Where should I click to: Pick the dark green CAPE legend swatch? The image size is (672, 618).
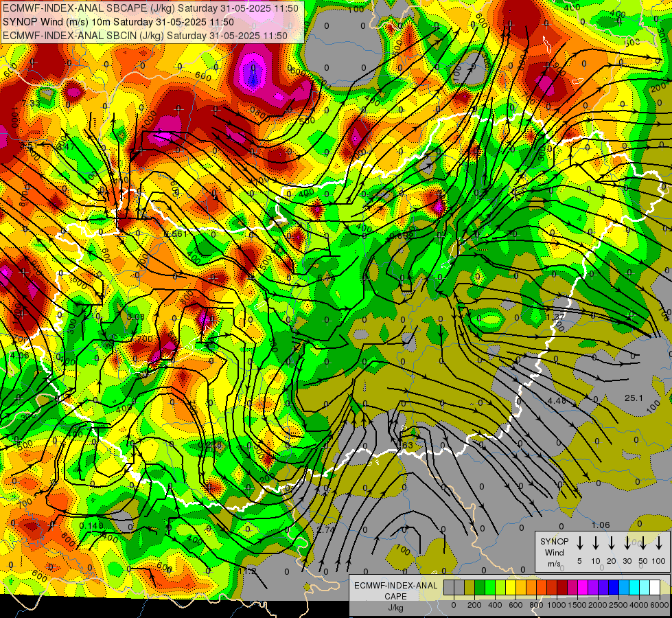(x=480, y=587)
